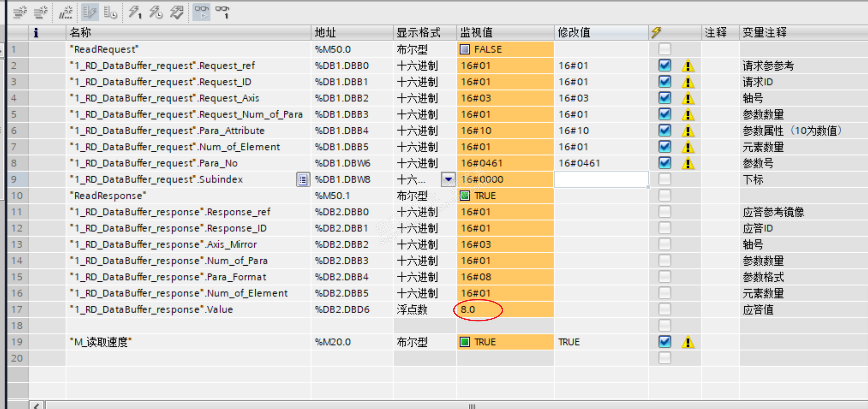Click the Para_No modify value 16#0461

579,163
